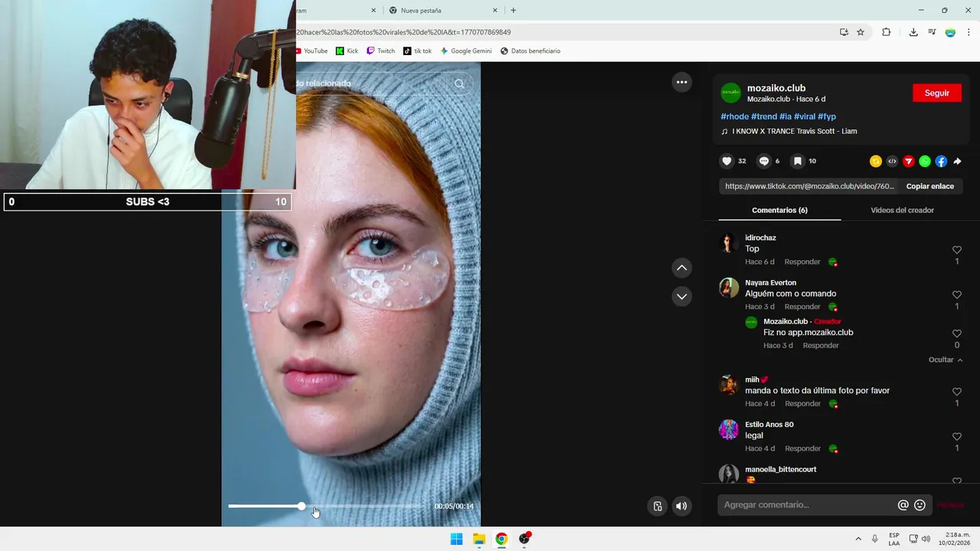Switch to Comentarios (6) tab

click(x=779, y=210)
